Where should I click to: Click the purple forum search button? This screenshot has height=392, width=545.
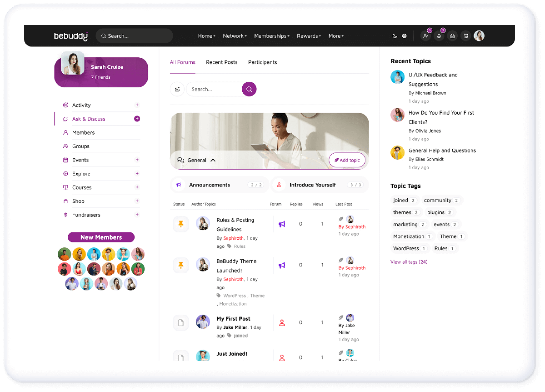click(249, 89)
